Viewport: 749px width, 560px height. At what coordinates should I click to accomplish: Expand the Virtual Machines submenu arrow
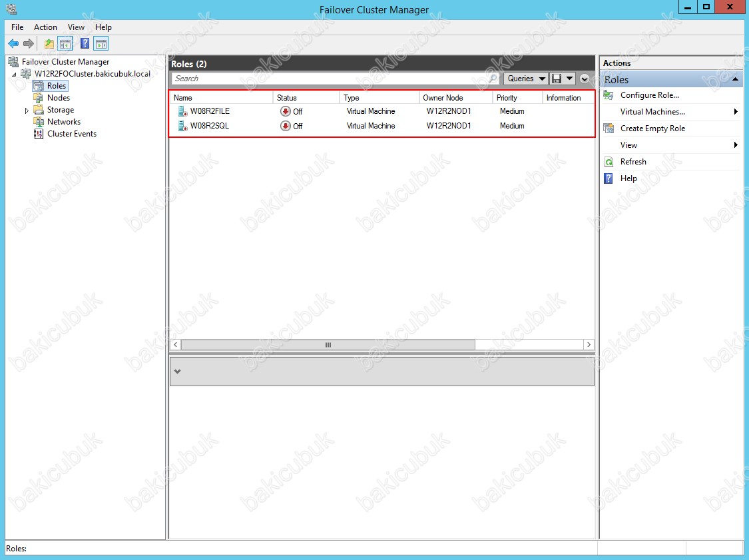point(736,111)
